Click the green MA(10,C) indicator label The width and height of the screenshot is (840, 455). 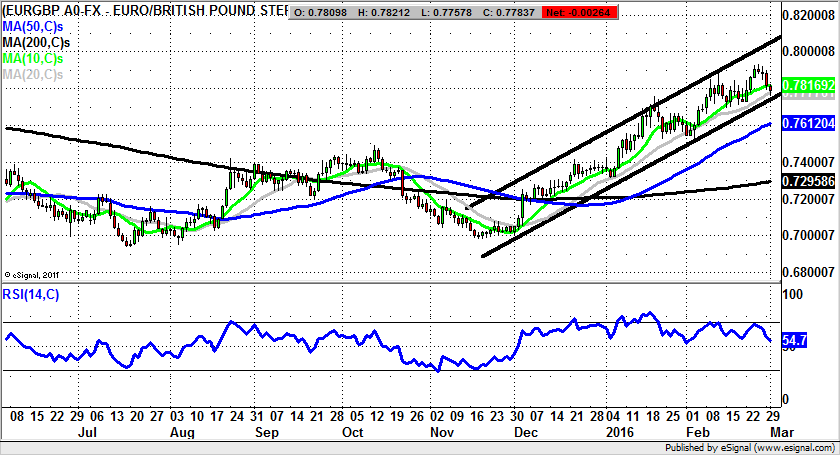coord(33,59)
